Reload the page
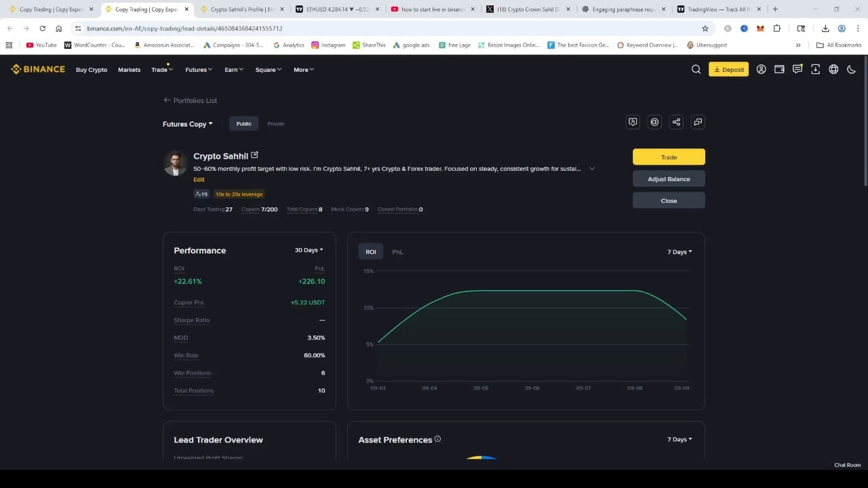The height and width of the screenshot is (488, 868). point(43,28)
